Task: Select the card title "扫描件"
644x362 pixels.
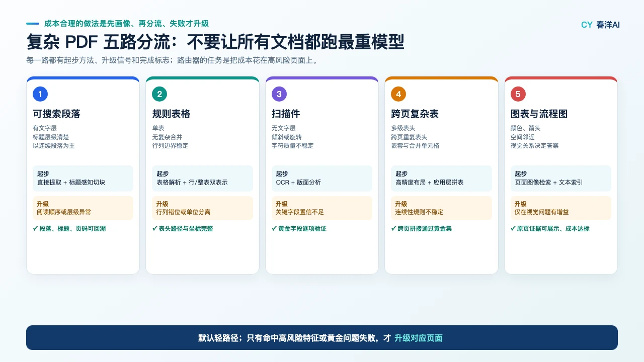Action: (x=286, y=114)
